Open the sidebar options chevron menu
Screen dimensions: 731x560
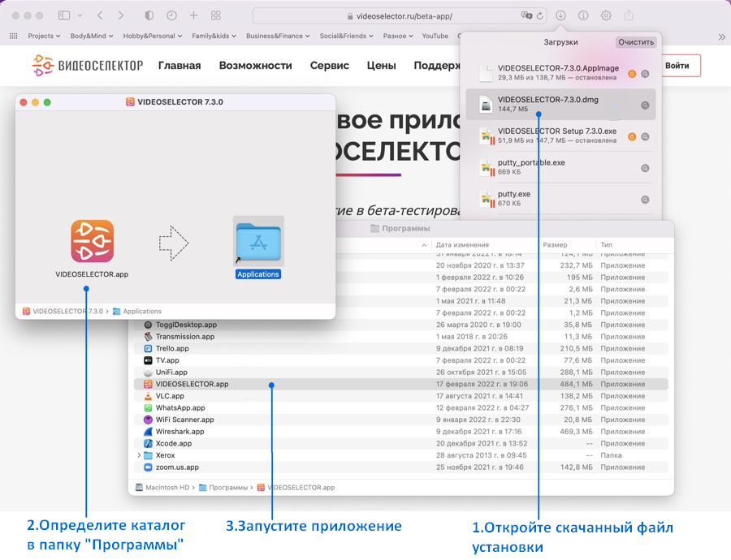click(80, 15)
